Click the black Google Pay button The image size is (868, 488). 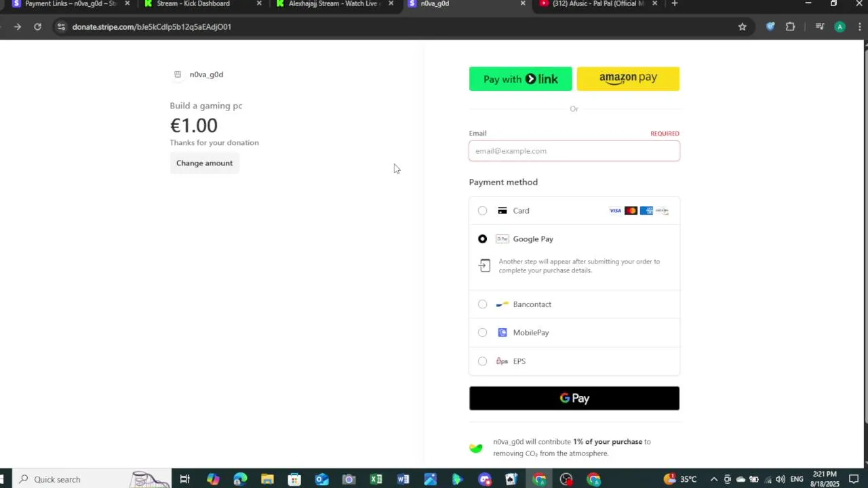574,399
